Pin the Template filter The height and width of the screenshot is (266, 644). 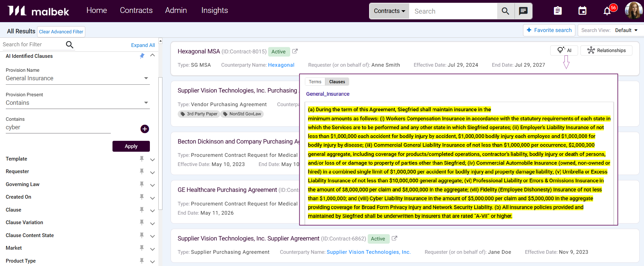(142, 159)
